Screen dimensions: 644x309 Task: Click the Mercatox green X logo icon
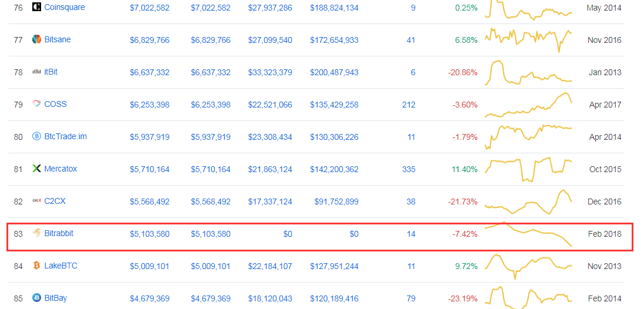click(36, 169)
